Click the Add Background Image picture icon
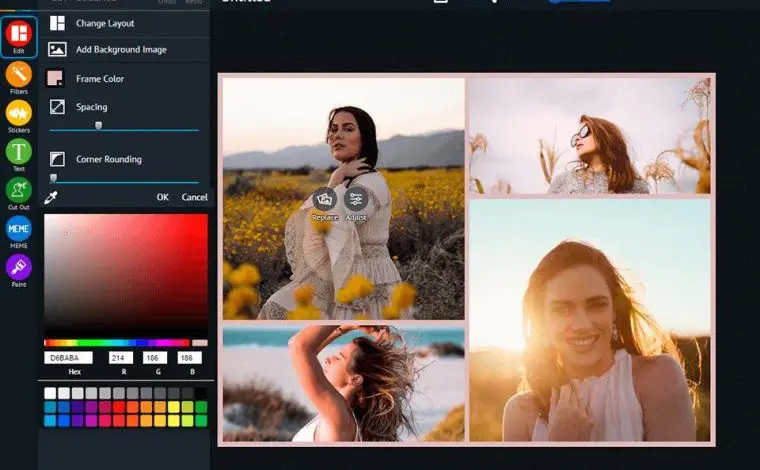 point(57,49)
